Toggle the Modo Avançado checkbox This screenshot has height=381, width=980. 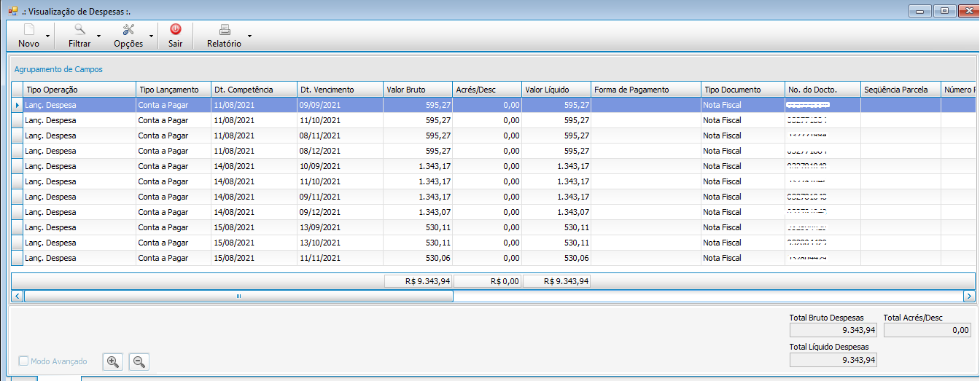23,361
